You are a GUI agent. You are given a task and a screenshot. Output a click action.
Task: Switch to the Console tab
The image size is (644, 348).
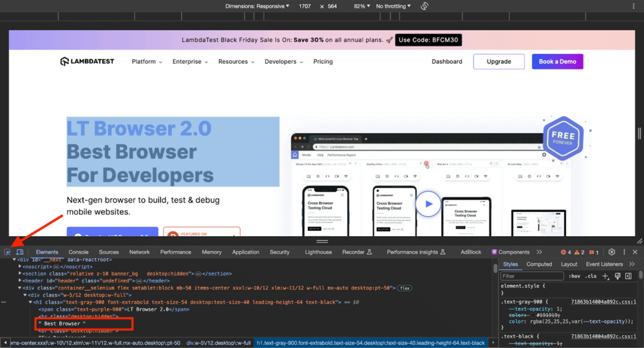coord(79,252)
